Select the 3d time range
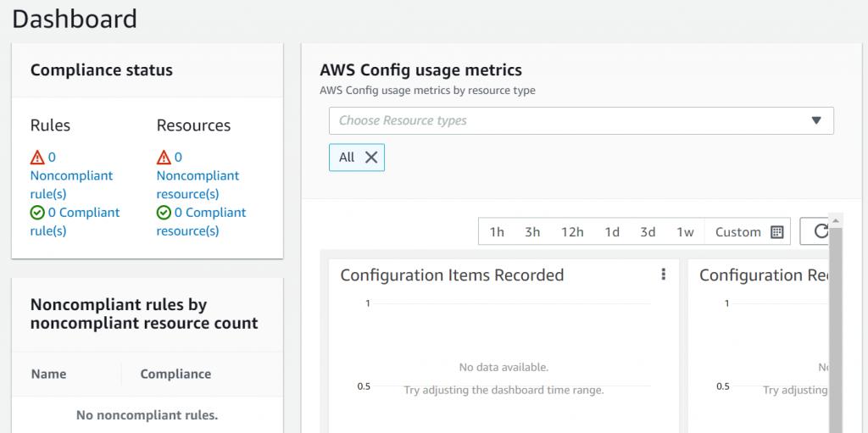Image resolution: width=868 pixels, height=433 pixels. [x=648, y=232]
